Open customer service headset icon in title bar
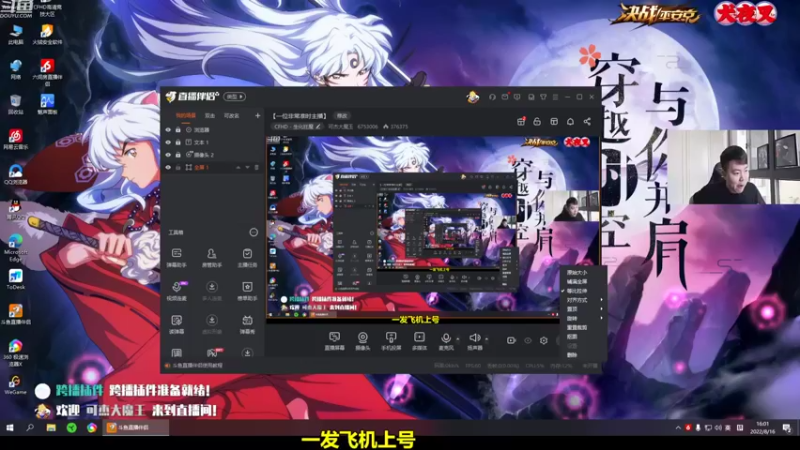 492,97
